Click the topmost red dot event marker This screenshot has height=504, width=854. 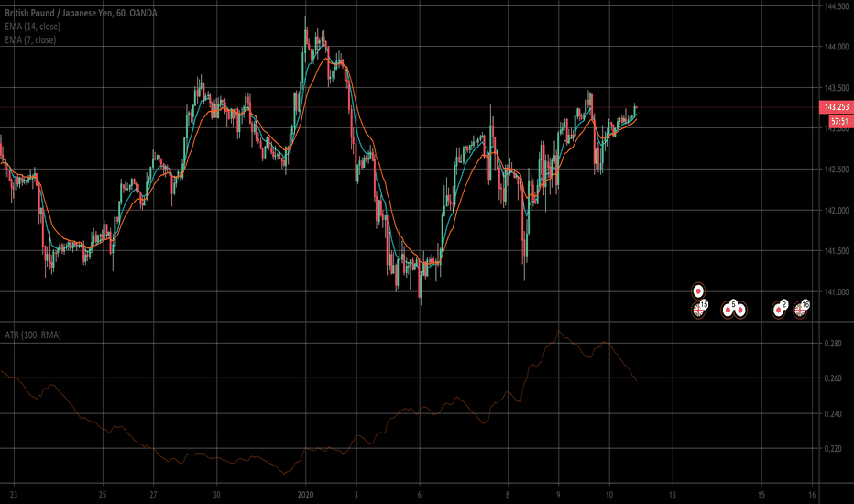[698, 290]
